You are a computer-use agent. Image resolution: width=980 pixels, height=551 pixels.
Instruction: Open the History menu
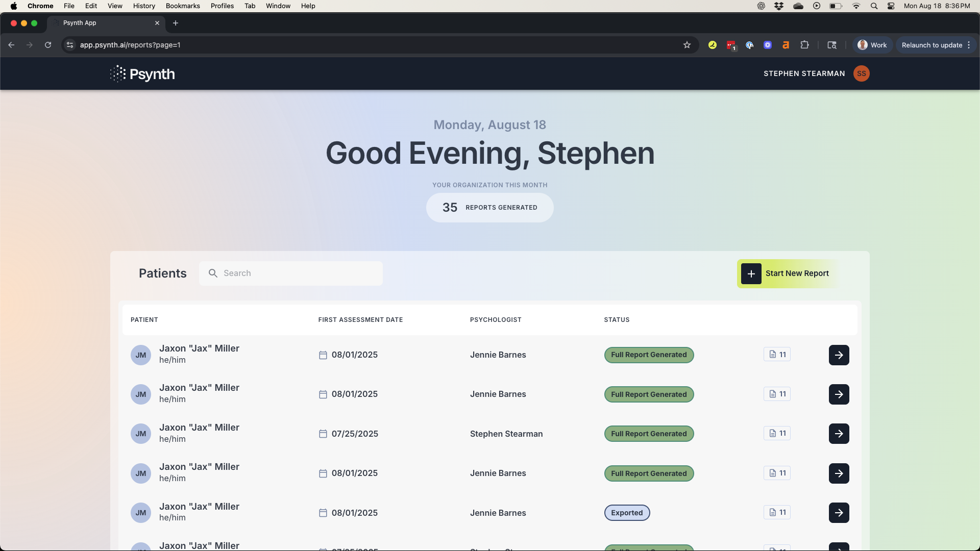point(144,6)
